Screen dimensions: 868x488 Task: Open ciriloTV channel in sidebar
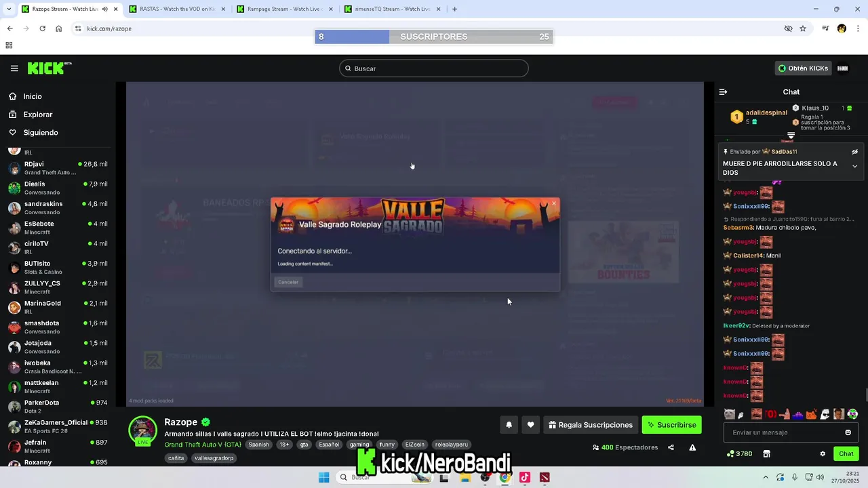coord(58,247)
